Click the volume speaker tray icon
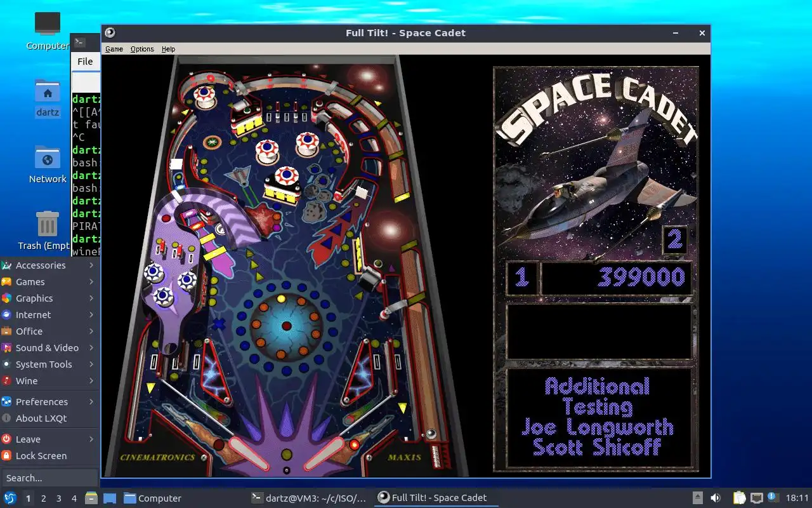812x508 pixels. point(715,498)
